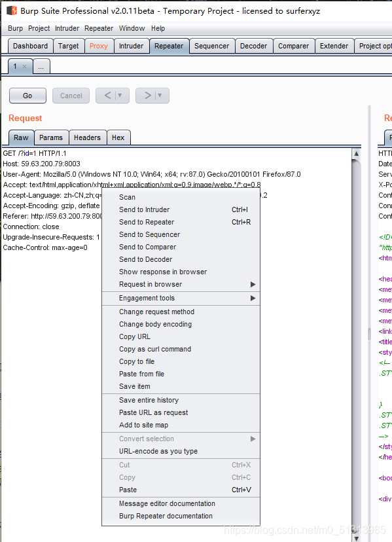Select Show response in browser

tap(181, 272)
